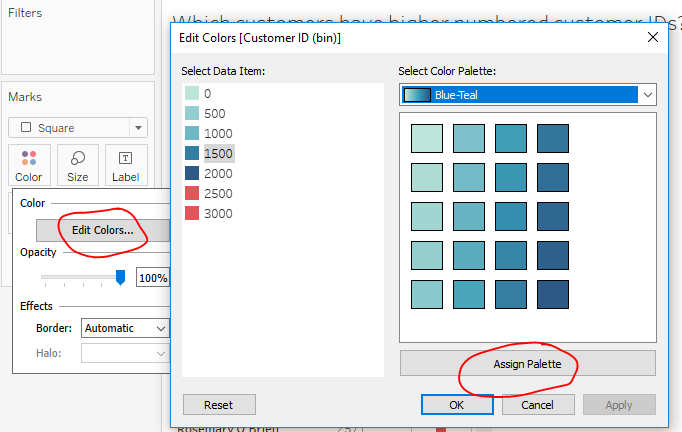Pick second swatch in second palette row

point(469,177)
